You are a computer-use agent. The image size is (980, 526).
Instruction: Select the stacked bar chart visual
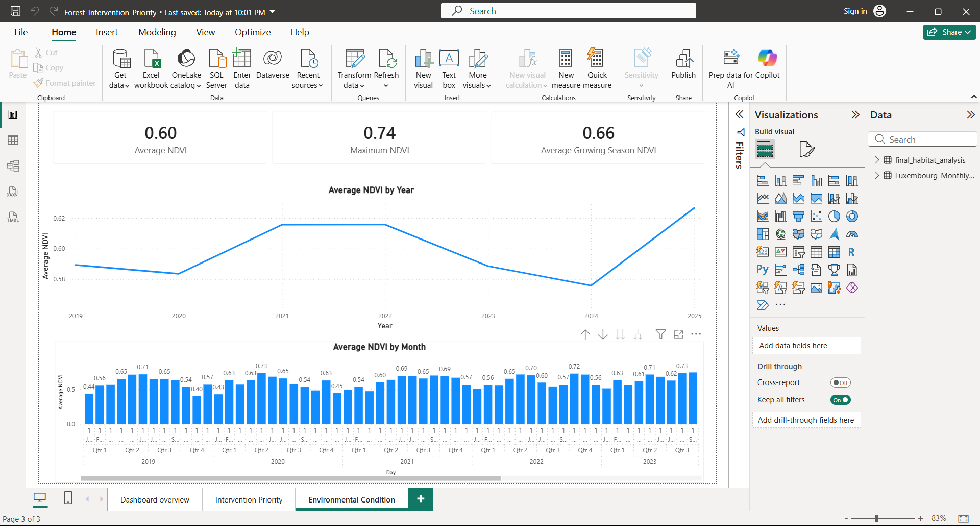tap(763, 181)
